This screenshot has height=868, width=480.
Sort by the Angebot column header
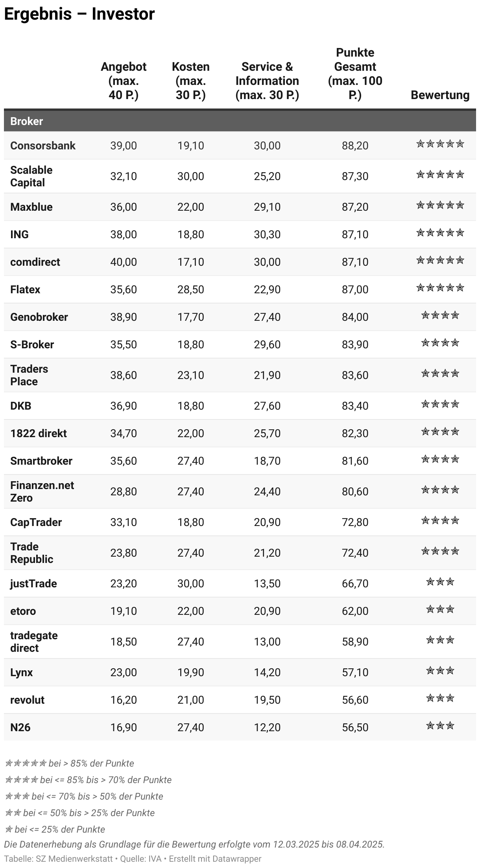[x=124, y=81]
